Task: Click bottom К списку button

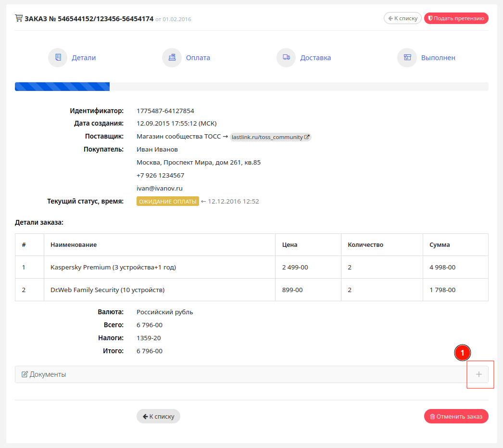Action: click(159, 416)
